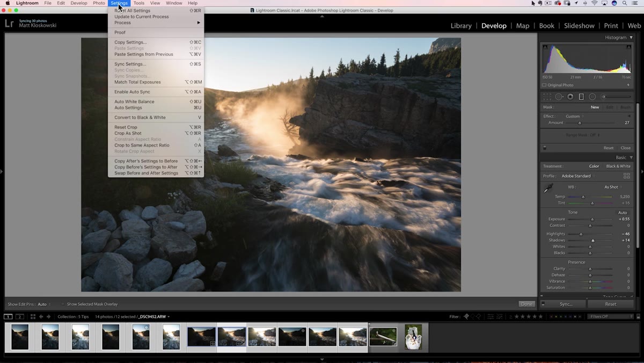This screenshot has height=363, width=644.
Task: Click the lightning bolt icon beside Original Photo
Action: [628, 85]
